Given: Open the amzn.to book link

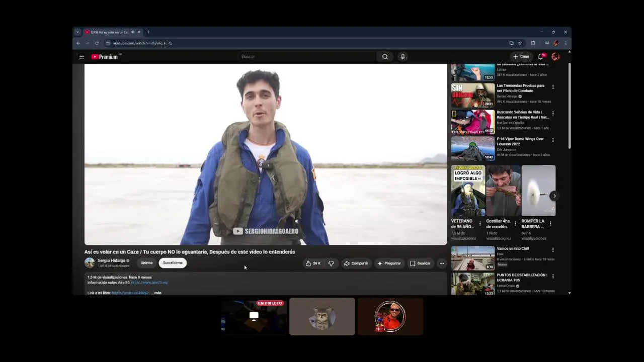Looking at the screenshot, I should tap(131, 293).
